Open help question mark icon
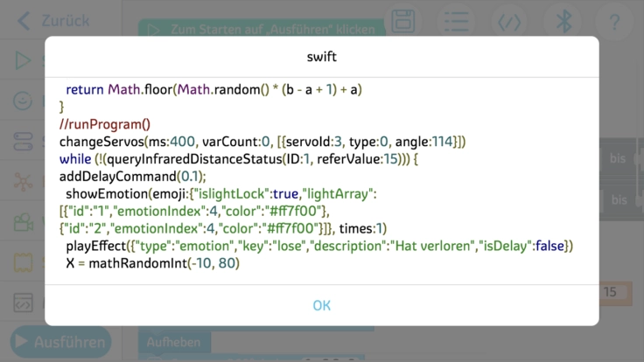The height and width of the screenshot is (362, 644). 614,22
